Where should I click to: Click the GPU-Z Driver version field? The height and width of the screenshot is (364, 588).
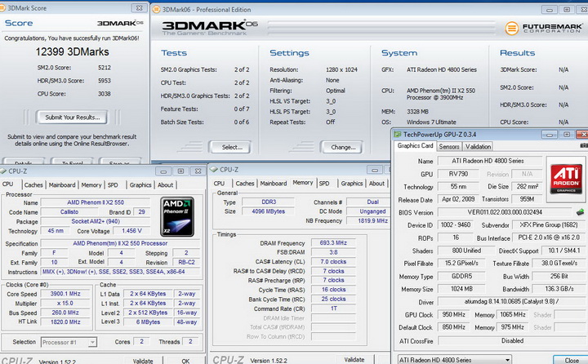[x=512, y=301]
